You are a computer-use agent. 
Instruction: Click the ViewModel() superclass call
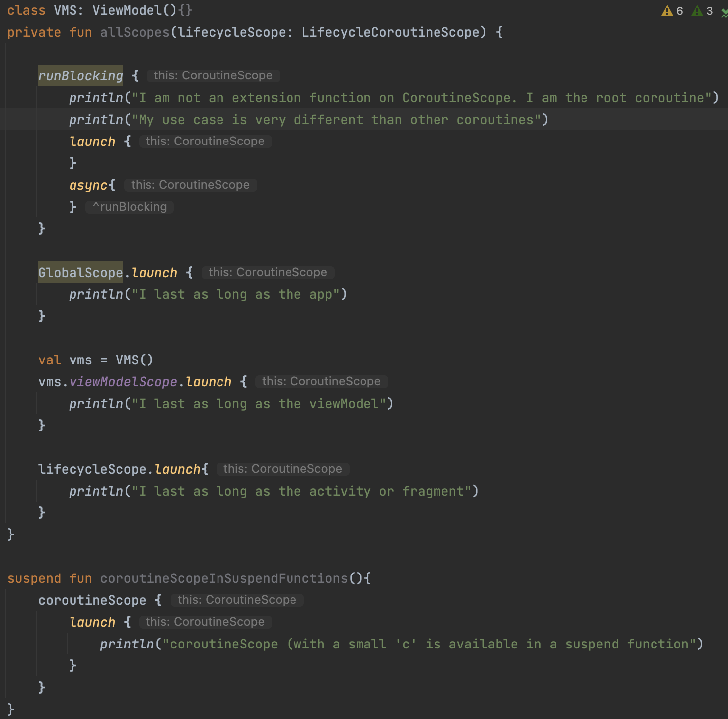(135, 10)
